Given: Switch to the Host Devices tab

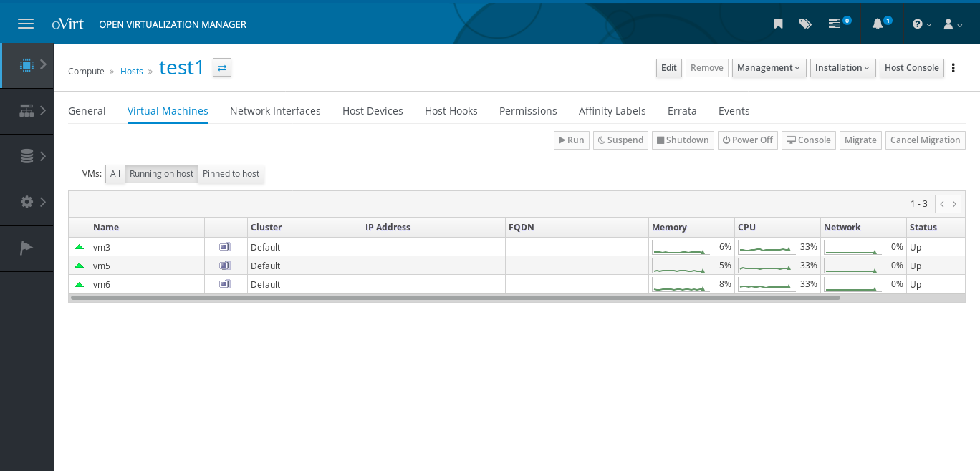Looking at the screenshot, I should pos(373,111).
